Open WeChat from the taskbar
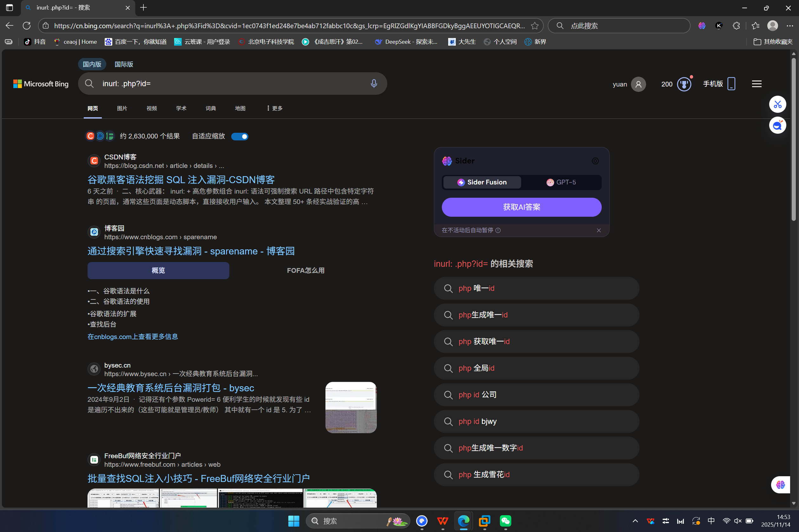 505,521
